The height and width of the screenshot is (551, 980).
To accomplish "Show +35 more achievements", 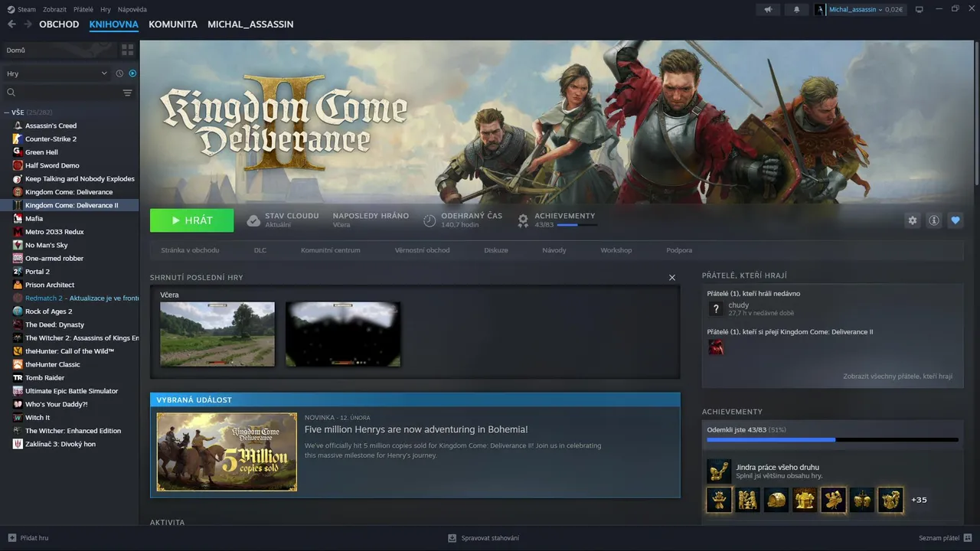I will point(919,500).
